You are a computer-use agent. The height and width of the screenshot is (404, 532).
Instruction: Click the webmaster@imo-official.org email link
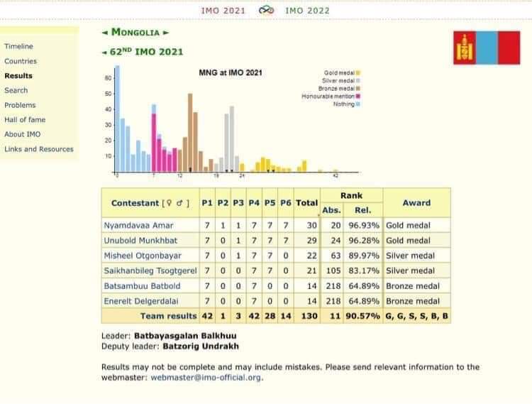[206, 378]
